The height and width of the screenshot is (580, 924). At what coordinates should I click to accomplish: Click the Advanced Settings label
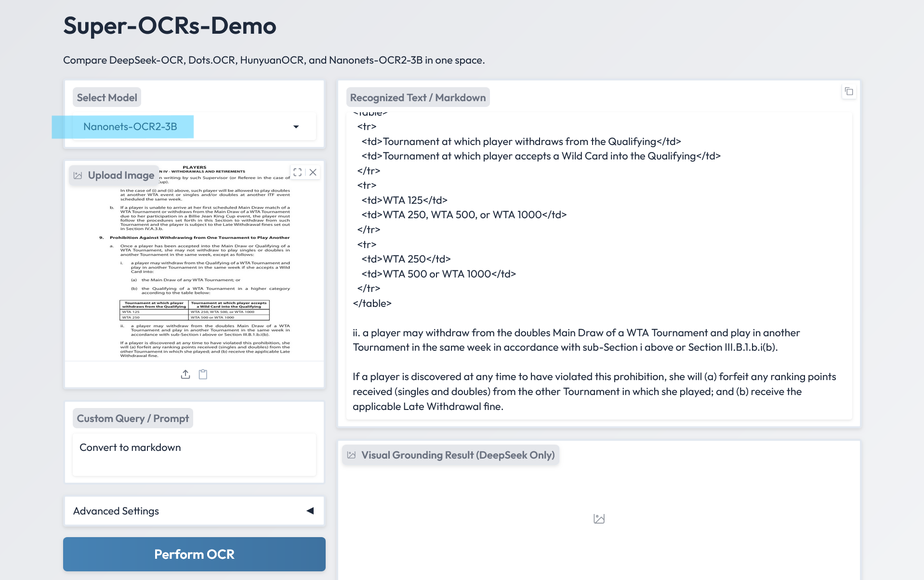(x=116, y=511)
